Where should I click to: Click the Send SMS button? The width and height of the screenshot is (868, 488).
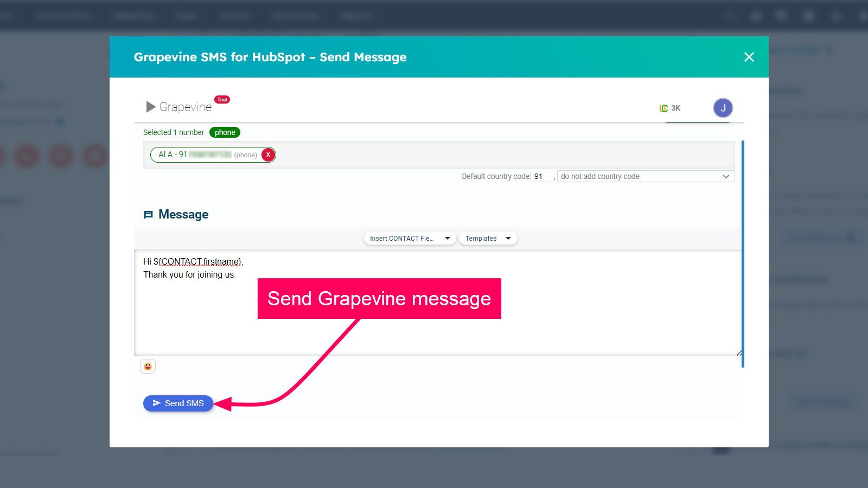(x=178, y=403)
